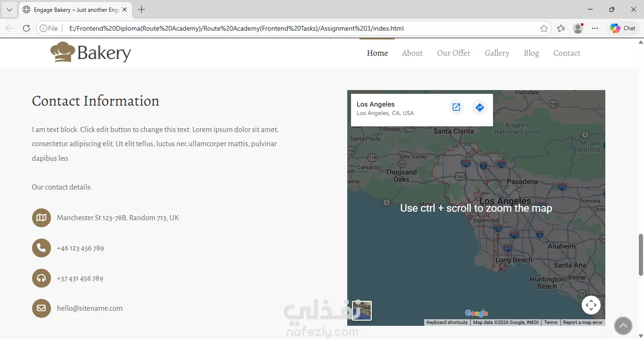Screen dimensions: 644x339
Task: Open the Contact nav link
Action: (567, 53)
